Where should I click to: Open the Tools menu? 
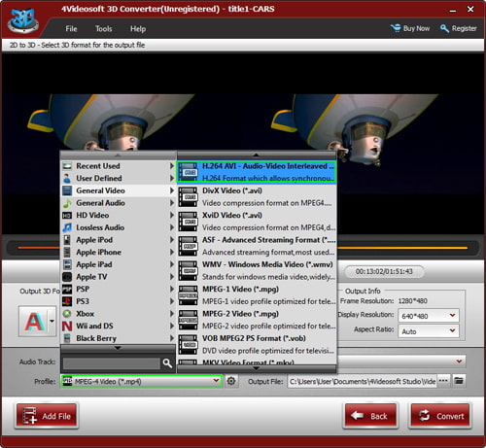tap(104, 29)
